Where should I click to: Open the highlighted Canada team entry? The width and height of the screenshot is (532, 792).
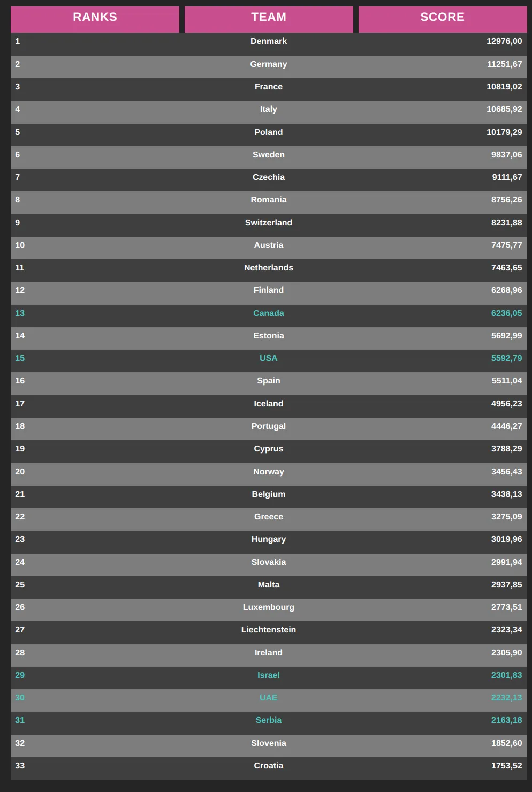[269, 313]
